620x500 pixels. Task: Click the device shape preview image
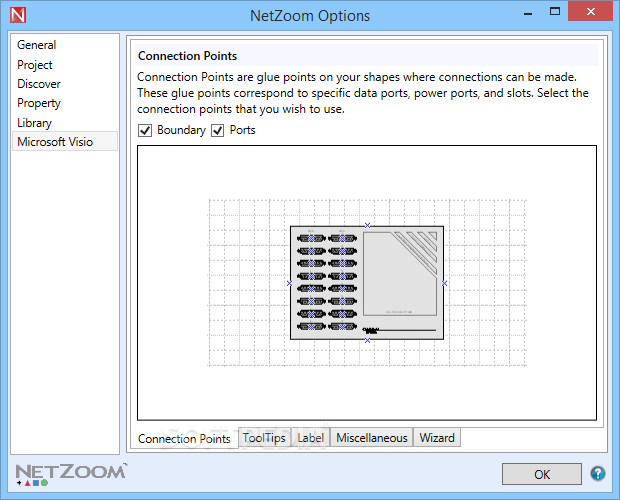[x=367, y=283]
